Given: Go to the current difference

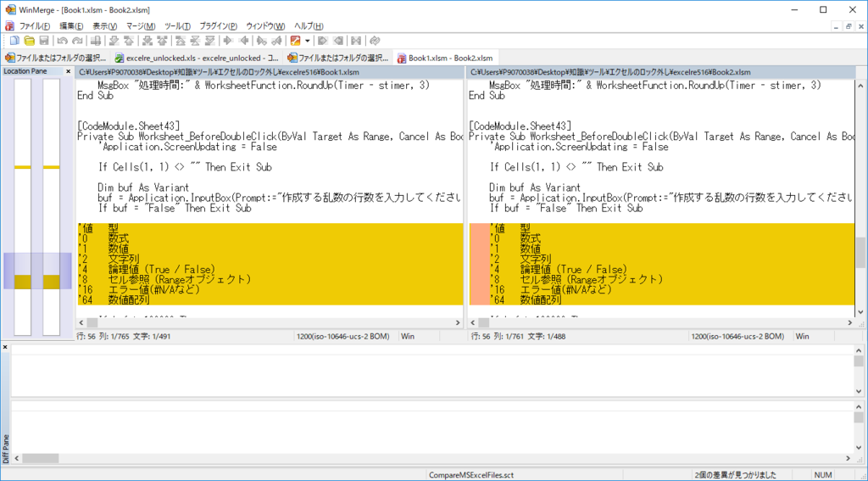Looking at the screenshot, I should (x=196, y=41).
